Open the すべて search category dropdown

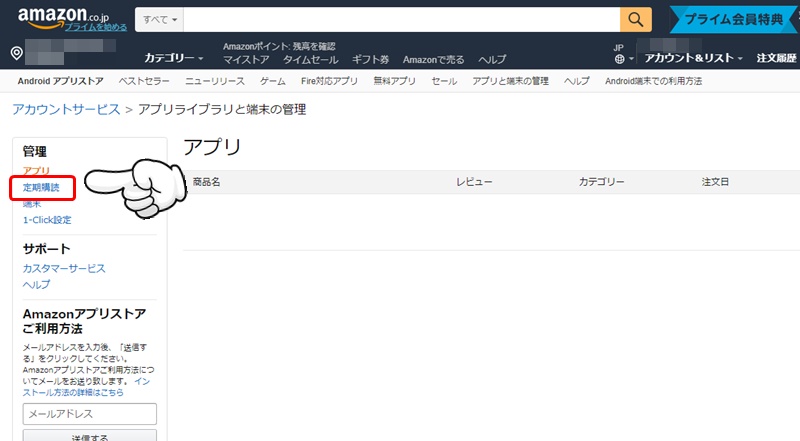point(160,19)
